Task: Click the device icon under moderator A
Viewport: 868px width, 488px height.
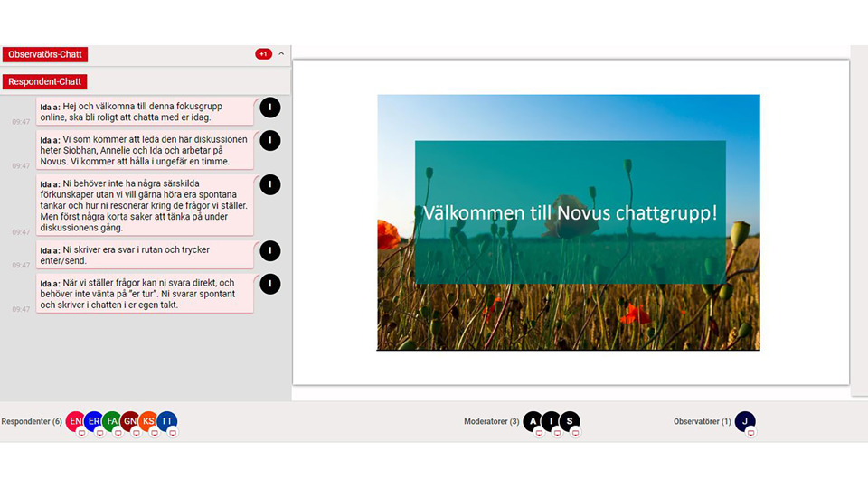Action: coord(539,433)
